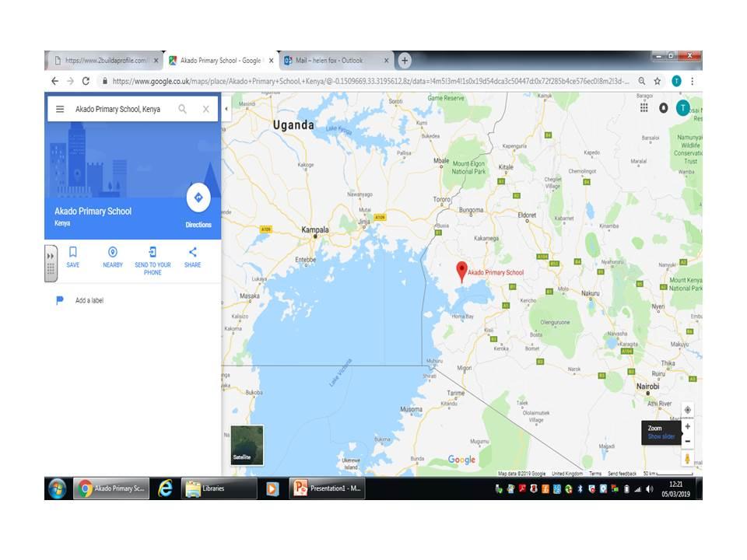The height and width of the screenshot is (560, 747).
Task: Open the Google Maps hamburger menu
Action: pyautogui.click(x=60, y=109)
